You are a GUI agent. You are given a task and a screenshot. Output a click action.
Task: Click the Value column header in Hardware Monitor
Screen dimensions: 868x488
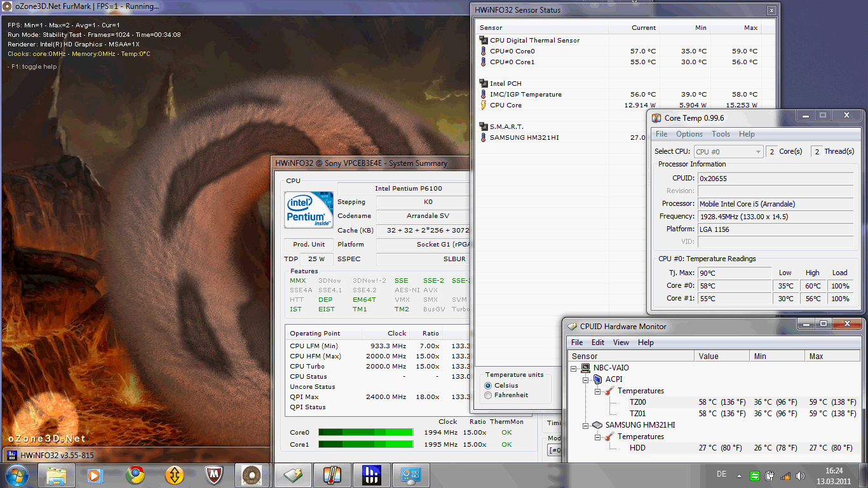tap(722, 356)
